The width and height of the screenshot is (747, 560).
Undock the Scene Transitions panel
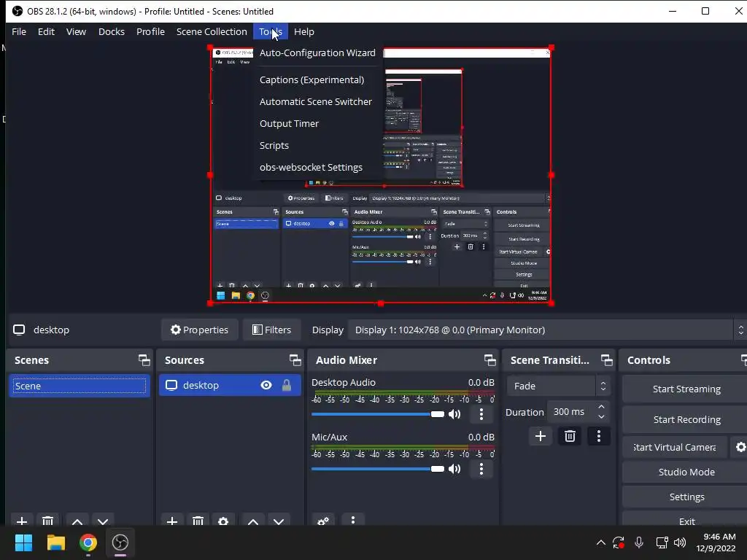(x=606, y=360)
